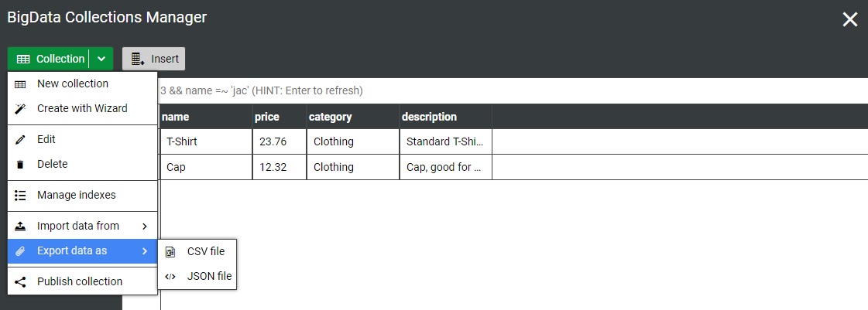Viewport: 868px width, 310px height.
Task: Click the JSON code brackets icon
Action: (x=170, y=276)
